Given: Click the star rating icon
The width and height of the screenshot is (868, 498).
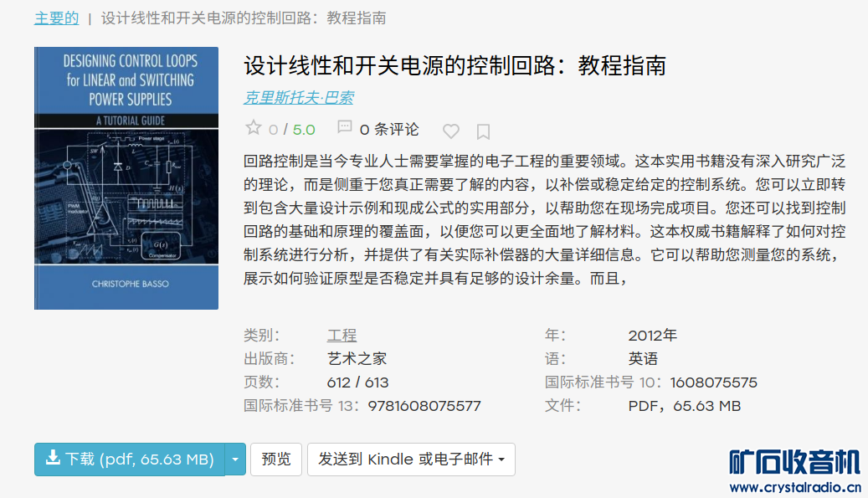Looking at the screenshot, I should pos(253,128).
